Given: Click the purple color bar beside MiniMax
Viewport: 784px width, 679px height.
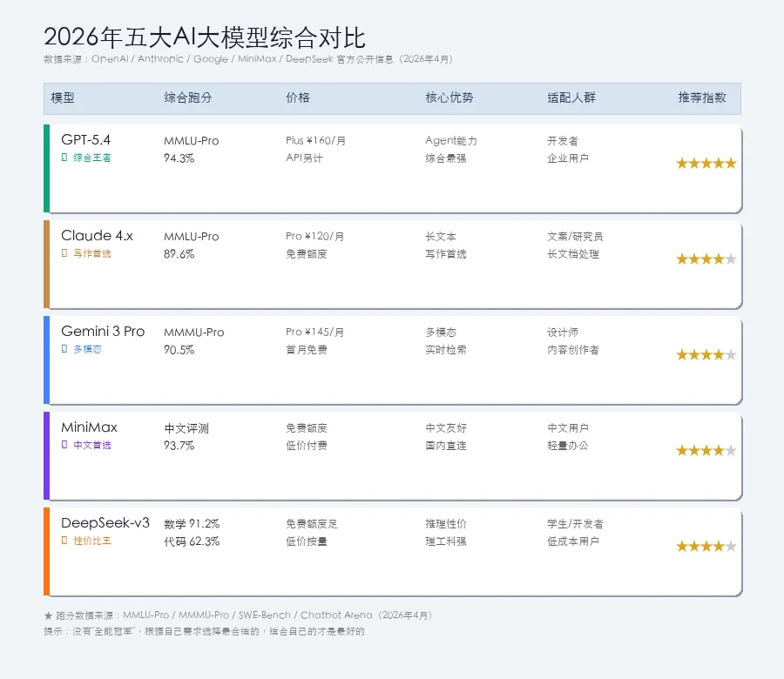Looking at the screenshot, I should (x=46, y=456).
